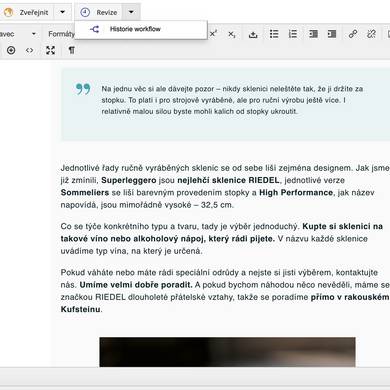Click the teal quotation mark icon
Image resolution: width=390 pixels, height=390 pixels.
coord(83,89)
